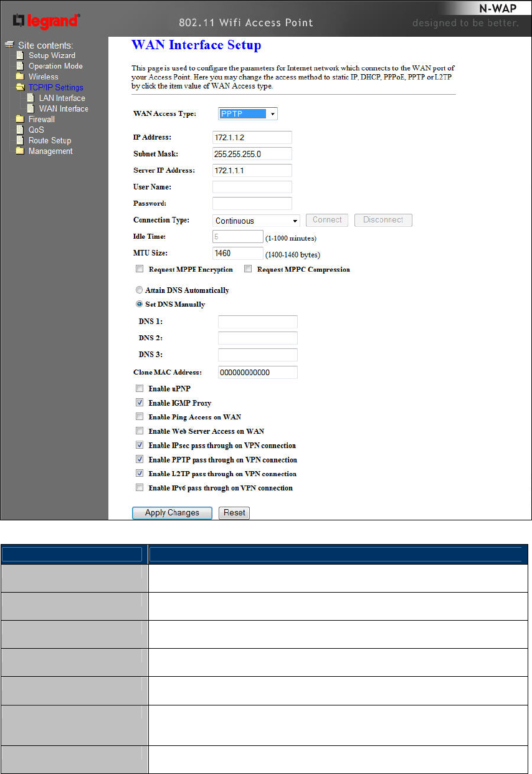Uncheck L2TP pass through on VPN
Screen dimensions: 532x774
139,474
